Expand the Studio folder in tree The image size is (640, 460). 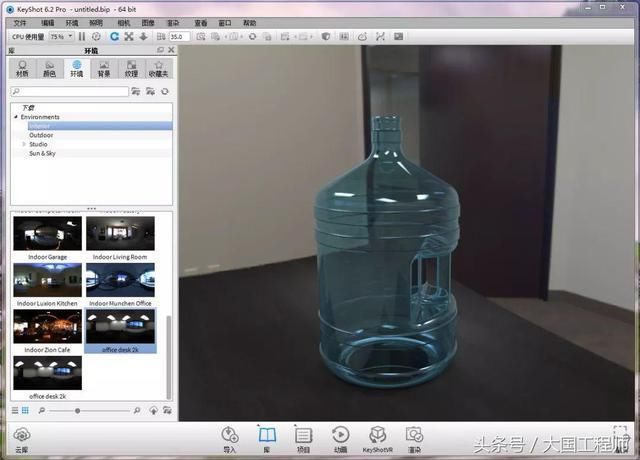[24, 144]
